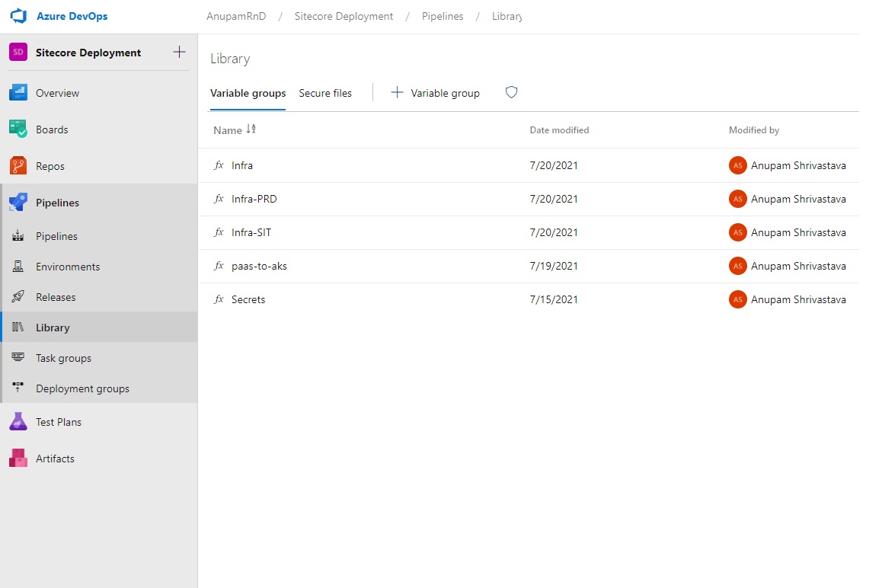Open Library security settings shield icon
This screenshot has height=588, width=882.
point(510,92)
